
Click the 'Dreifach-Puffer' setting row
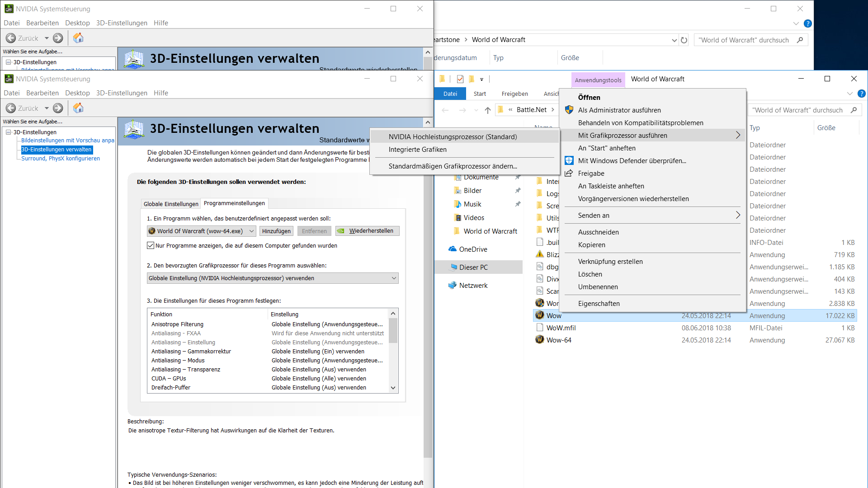click(x=268, y=387)
